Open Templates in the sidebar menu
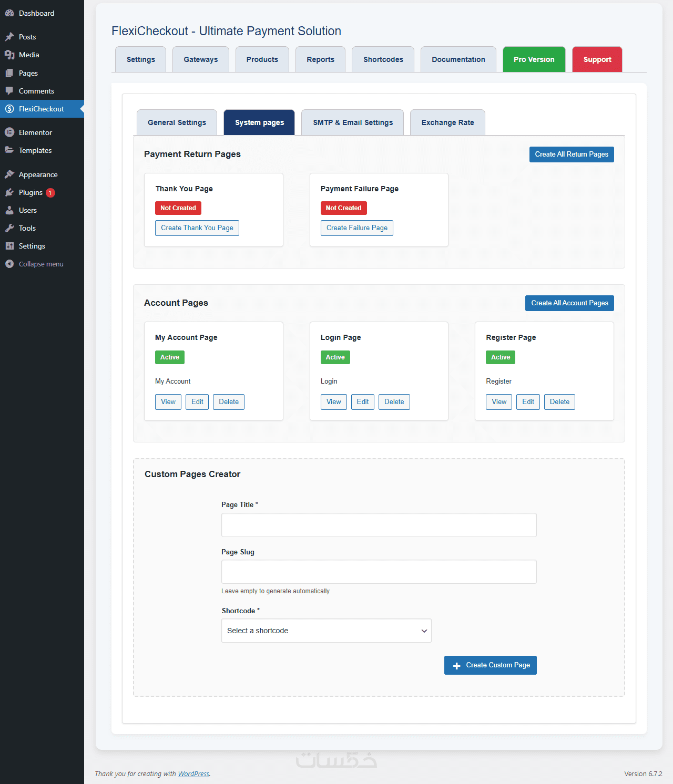The height and width of the screenshot is (784, 673). [x=42, y=150]
